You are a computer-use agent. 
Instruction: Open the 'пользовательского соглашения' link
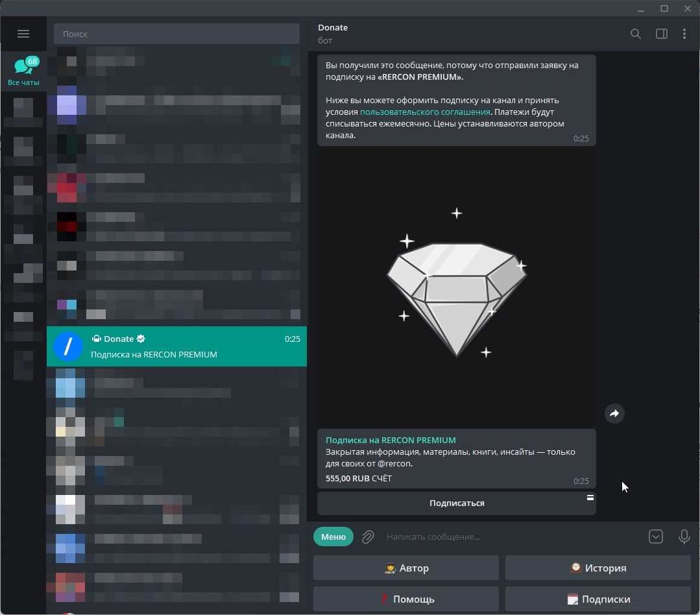pyautogui.click(x=425, y=112)
